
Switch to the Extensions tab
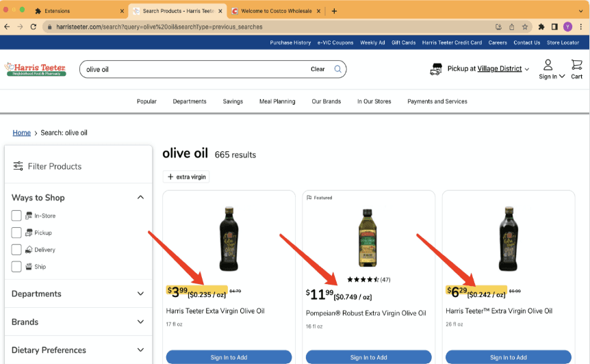(x=79, y=11)
